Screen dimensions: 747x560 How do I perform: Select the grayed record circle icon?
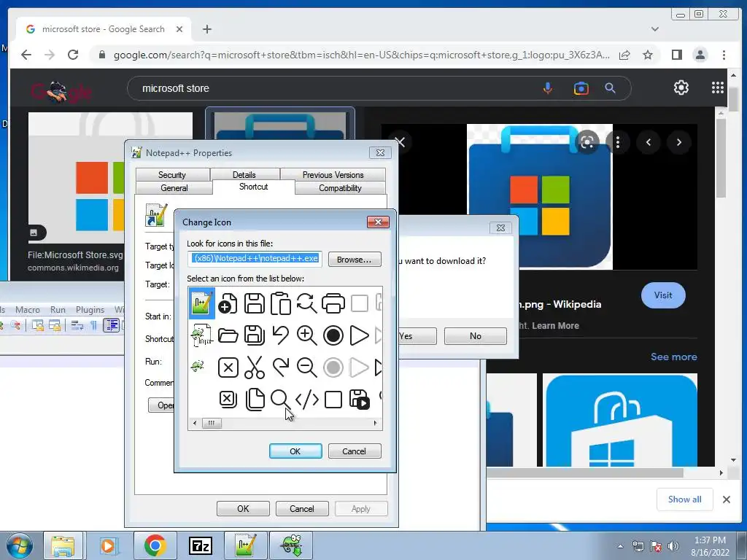point(333,367)
